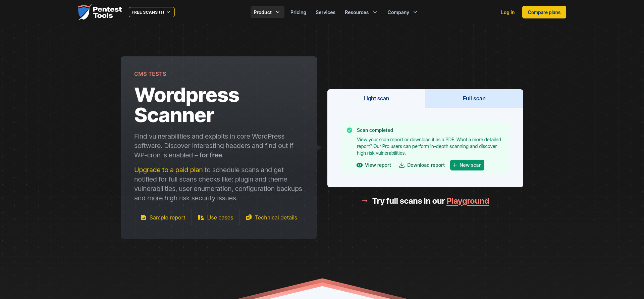This screenshot has height=299, width=644.
Task: Click the Compare plans button
Action: tap(544, 12)
